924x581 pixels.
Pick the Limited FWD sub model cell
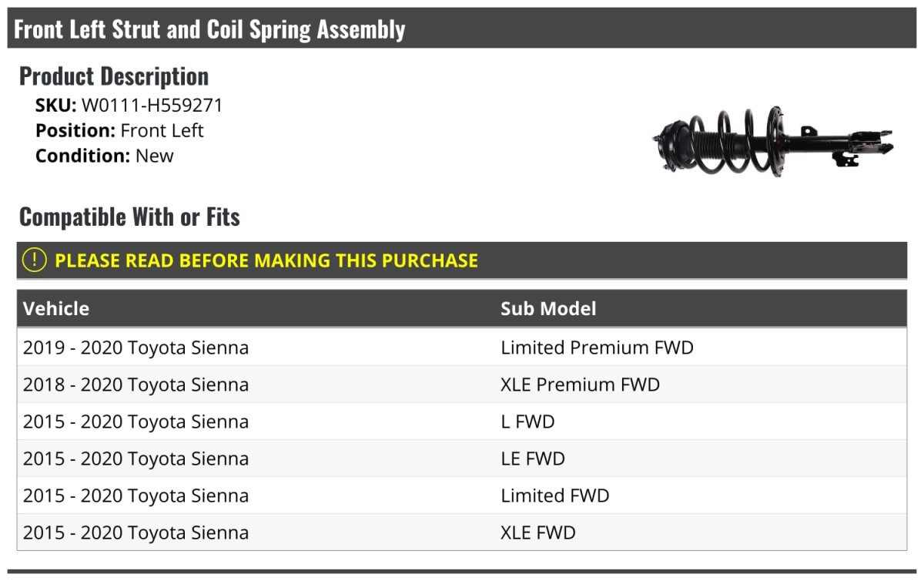click(554, 495)
